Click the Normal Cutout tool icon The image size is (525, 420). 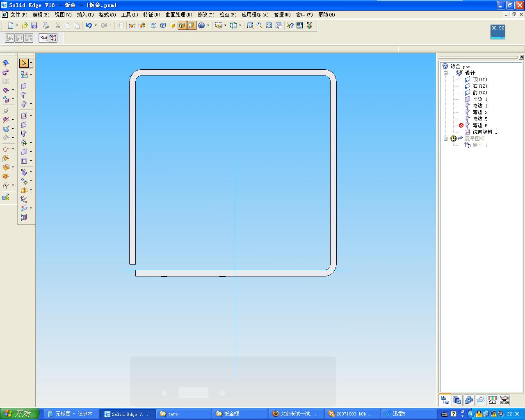click(x=24, y=116)
